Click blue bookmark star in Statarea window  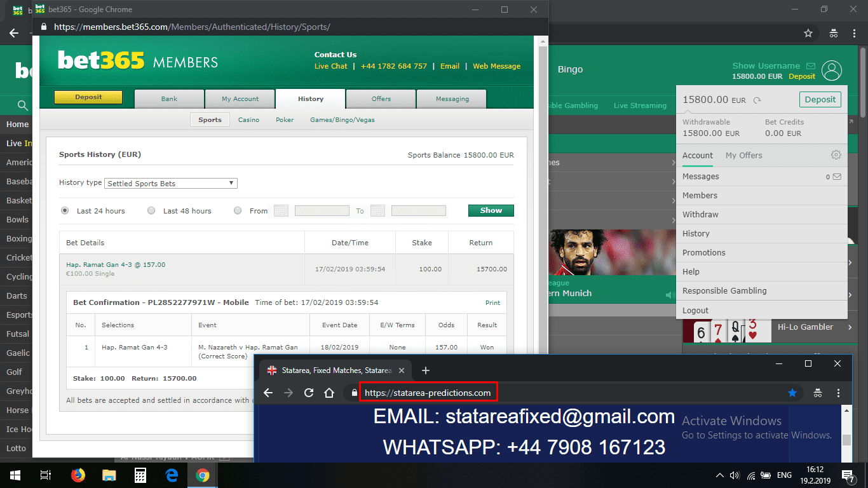point(792,393)
